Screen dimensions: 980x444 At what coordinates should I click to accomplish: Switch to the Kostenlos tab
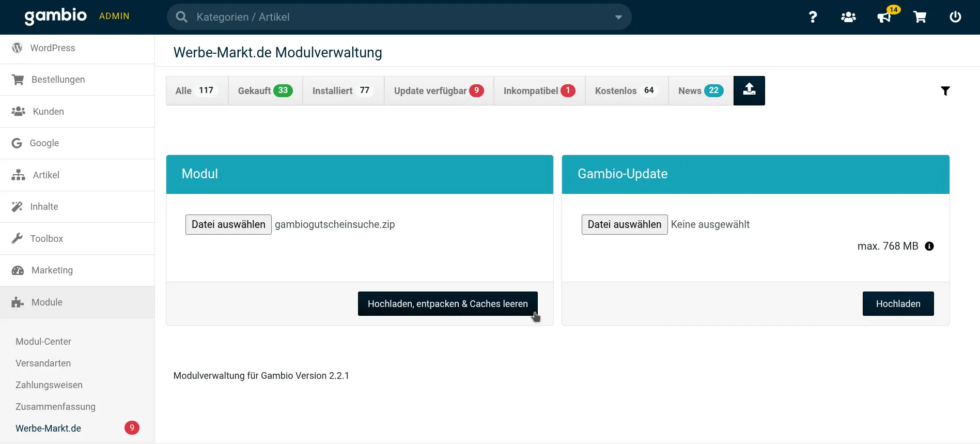tap(627, 90)
